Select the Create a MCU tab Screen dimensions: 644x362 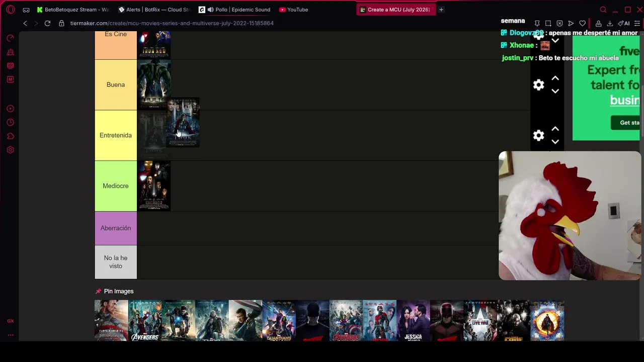point(395,10)
